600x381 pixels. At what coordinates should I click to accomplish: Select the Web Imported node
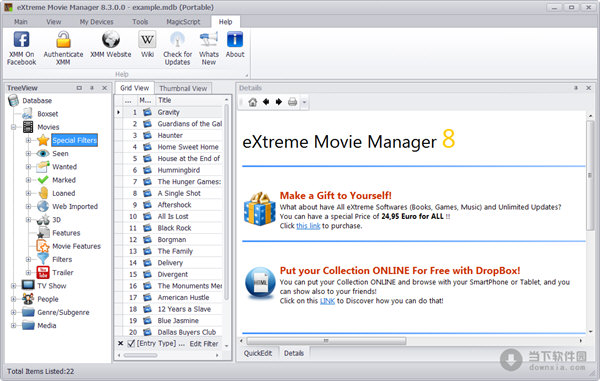(75, 207)
